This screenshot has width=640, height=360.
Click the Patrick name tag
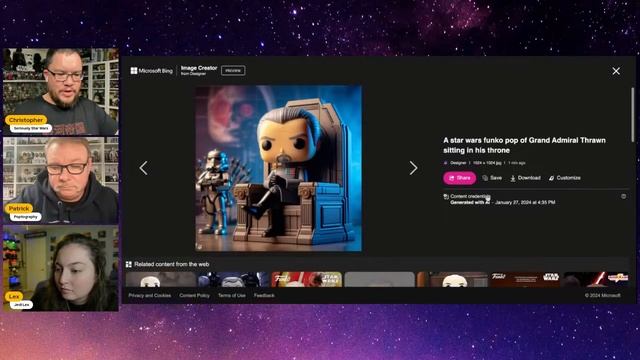(19, 209)
